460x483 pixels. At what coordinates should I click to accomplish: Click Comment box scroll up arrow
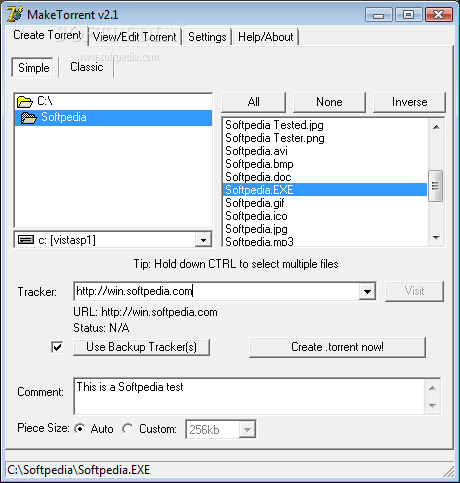[x=433, y=388]
